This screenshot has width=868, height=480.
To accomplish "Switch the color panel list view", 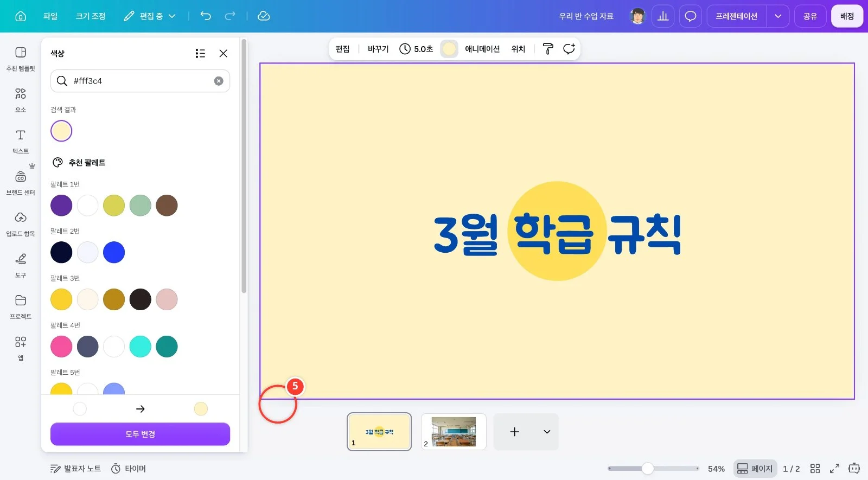I will tap(200, 53).
